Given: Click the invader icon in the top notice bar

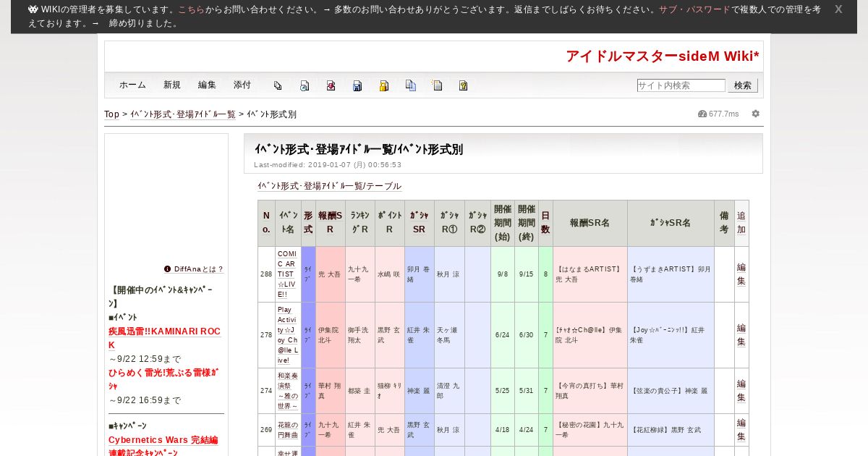Looking at the screenshot, I should click(x=33, y=9).
